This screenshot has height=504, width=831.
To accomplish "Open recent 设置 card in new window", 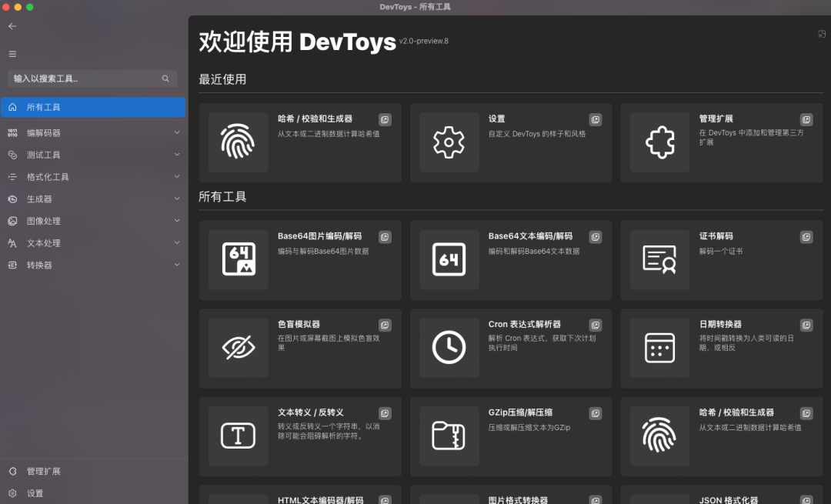I will pyautogui.click(x=596, y=120).
